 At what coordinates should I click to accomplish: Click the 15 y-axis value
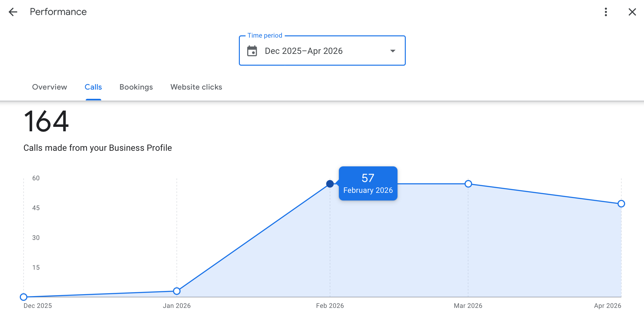tap(36, 268)
